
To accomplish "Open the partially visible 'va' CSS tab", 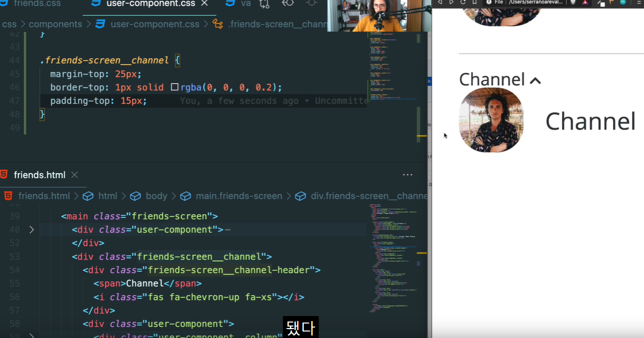I will [238, 3].
